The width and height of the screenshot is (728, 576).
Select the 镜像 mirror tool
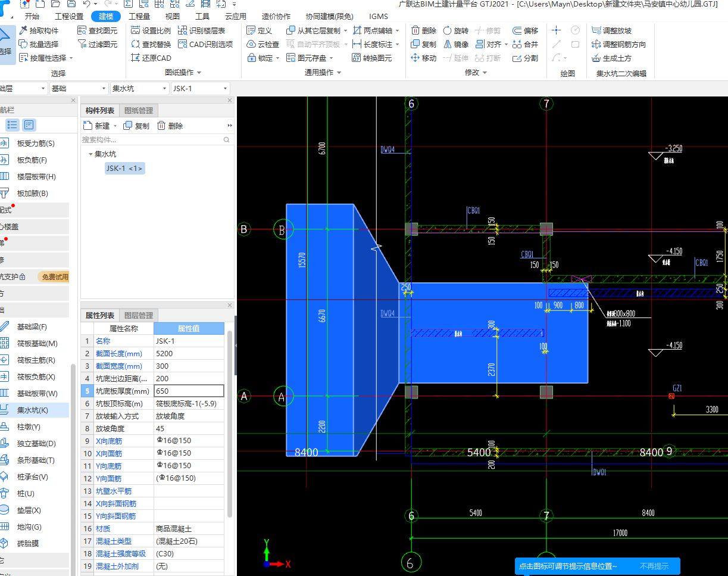[455, 44]
